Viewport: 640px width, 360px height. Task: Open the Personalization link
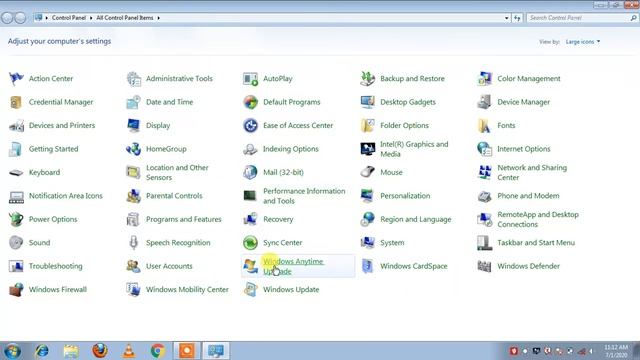(x=405, y=196)
